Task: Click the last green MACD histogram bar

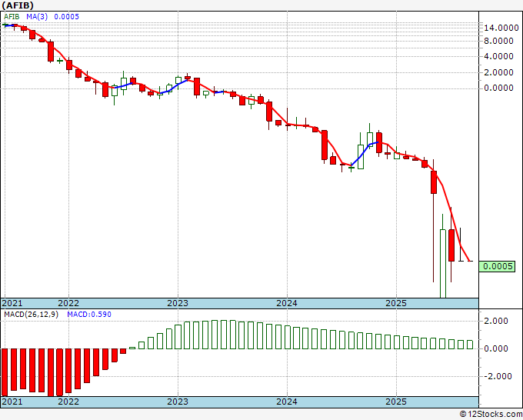Action: (x=470, y=345)
